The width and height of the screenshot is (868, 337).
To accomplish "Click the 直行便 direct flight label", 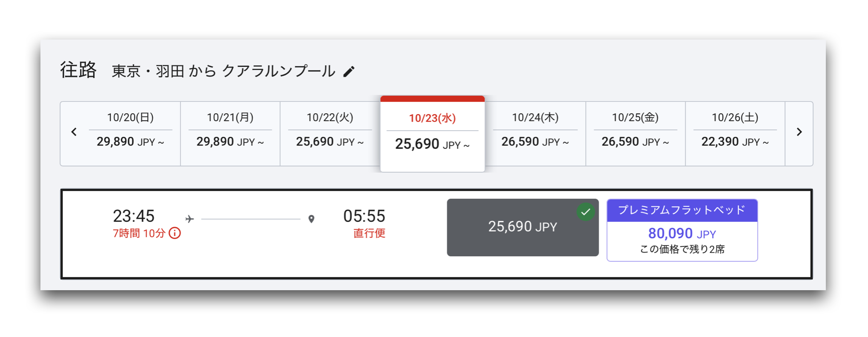I will pyautogui.click(x=369, y=233).
